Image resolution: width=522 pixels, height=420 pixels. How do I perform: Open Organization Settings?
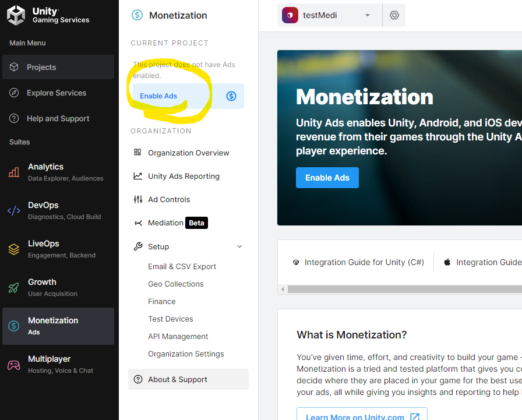tap(186, 354)
